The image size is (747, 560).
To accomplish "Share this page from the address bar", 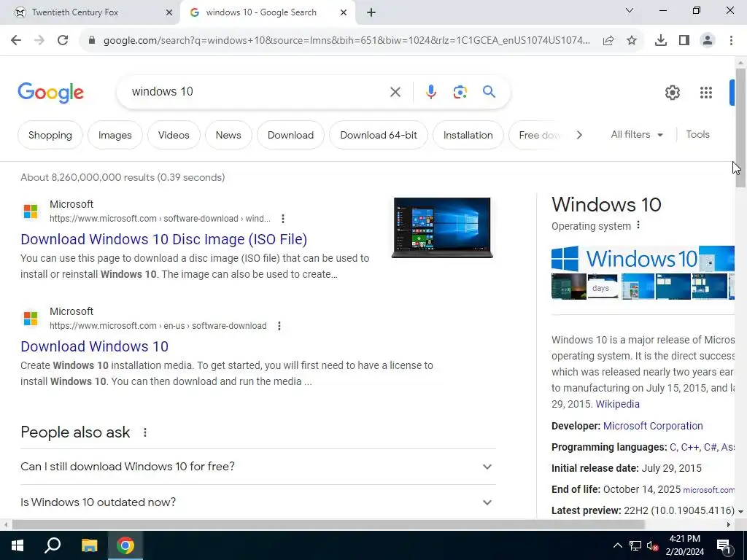I will (x=608, y=41).
